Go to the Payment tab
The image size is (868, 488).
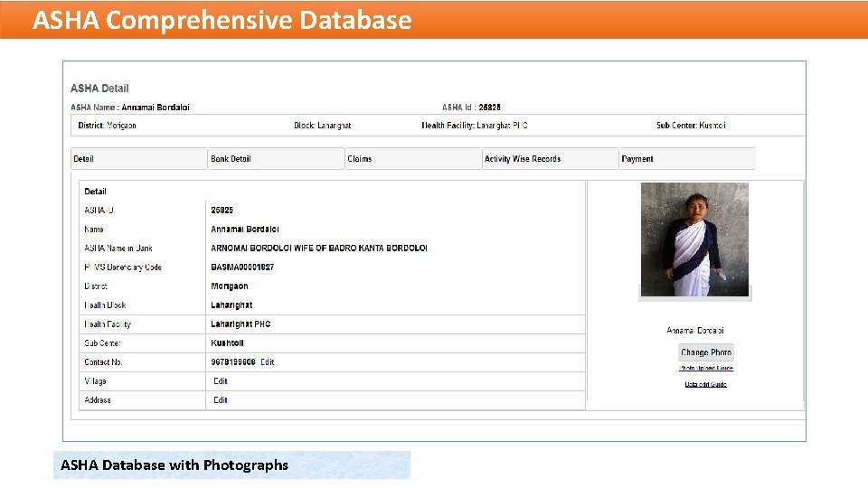687,159
